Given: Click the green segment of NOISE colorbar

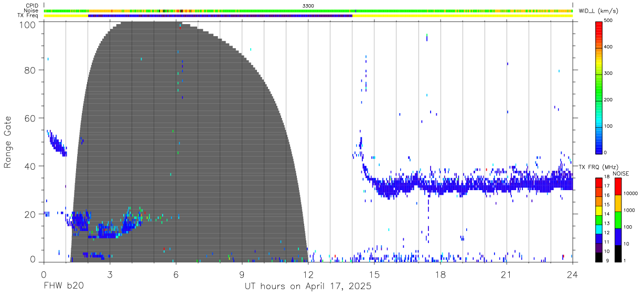Looking at the screenshot, I should click(x=618, y=220).
